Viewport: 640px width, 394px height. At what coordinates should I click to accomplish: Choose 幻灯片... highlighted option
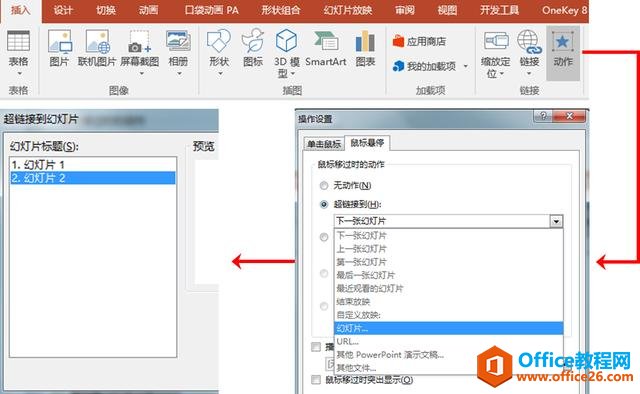[x=449, y=328]
